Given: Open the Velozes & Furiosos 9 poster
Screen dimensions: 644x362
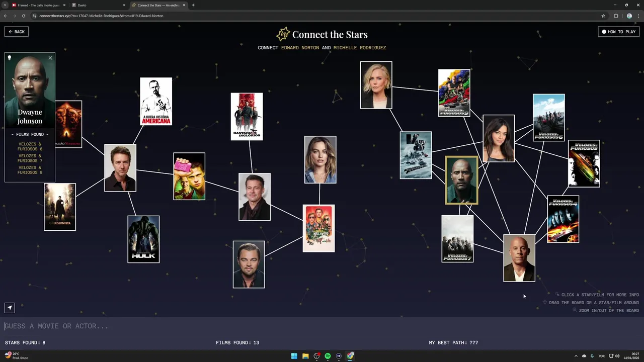Looking at the screenshot, I should tap(454, 93).
